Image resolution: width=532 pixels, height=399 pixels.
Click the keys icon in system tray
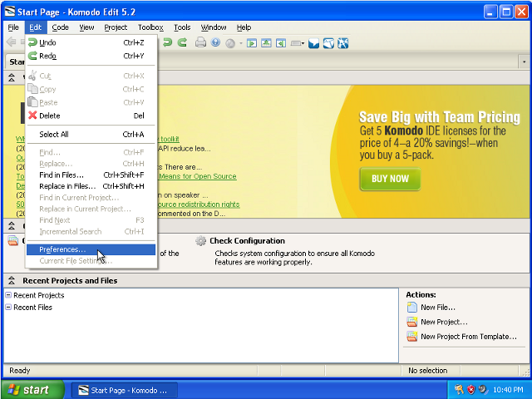(459, 389)
